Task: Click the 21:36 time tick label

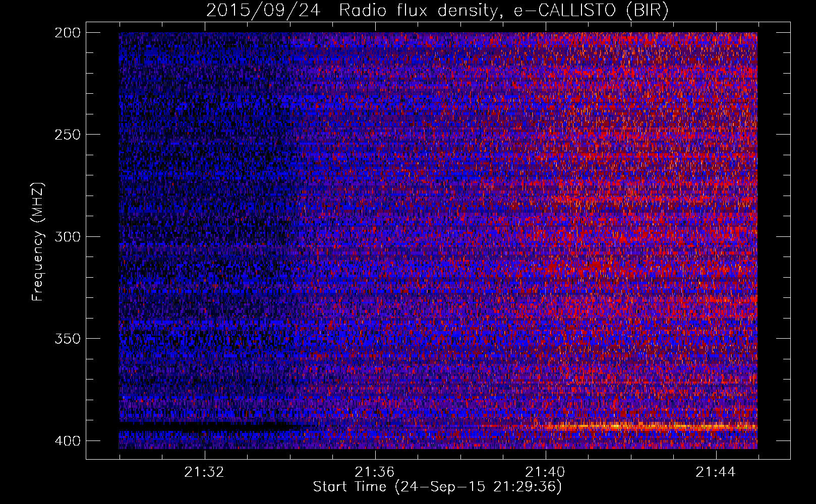Action: pos(375,472)
